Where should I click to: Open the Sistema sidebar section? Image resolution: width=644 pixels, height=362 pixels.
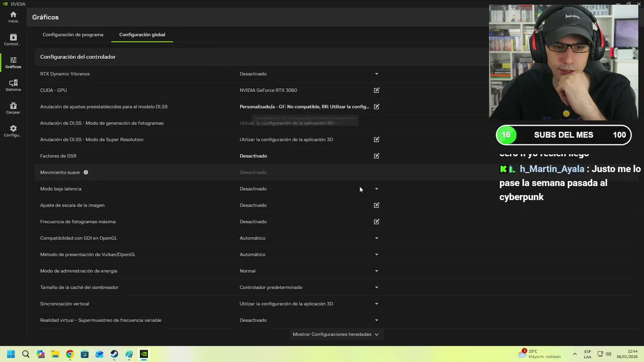pyautogui.click(x=13, y=85)
